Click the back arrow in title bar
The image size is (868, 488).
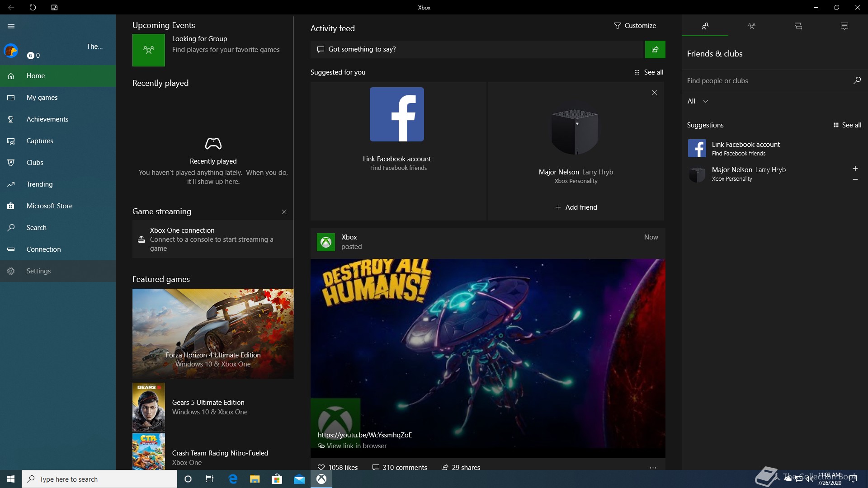(11, 7)
